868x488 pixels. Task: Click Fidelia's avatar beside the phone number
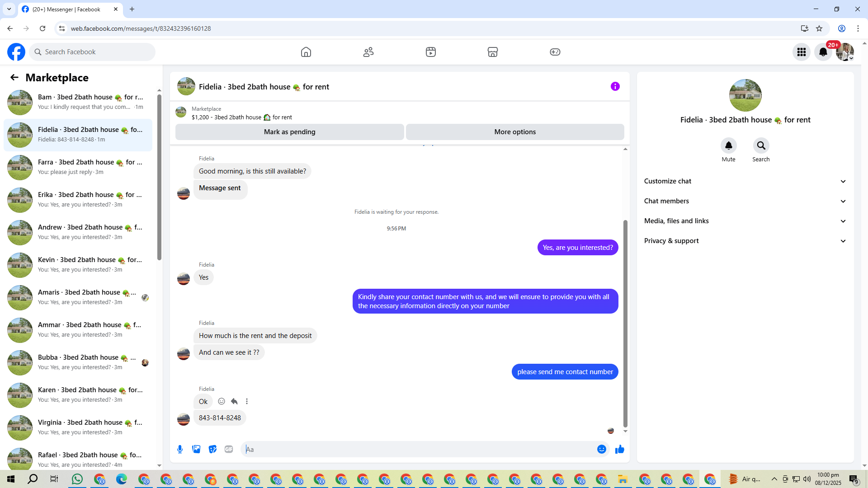coord(184,419)
